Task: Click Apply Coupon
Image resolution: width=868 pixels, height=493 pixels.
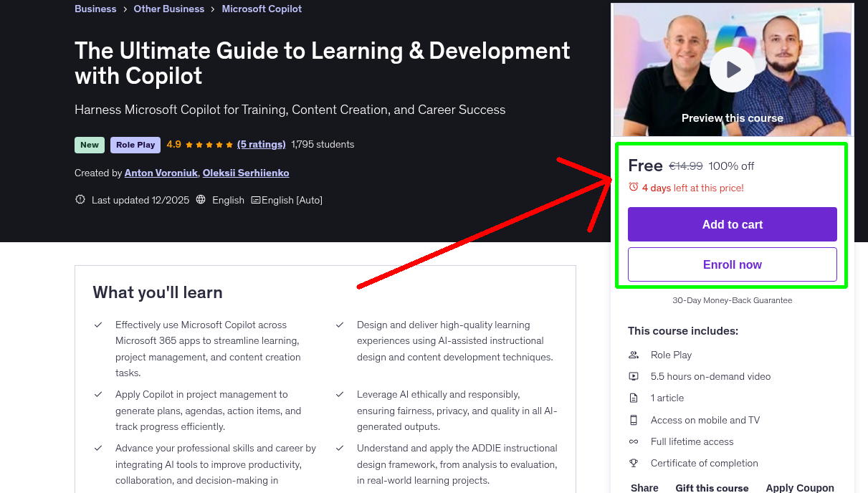Action: pos(799,487)
